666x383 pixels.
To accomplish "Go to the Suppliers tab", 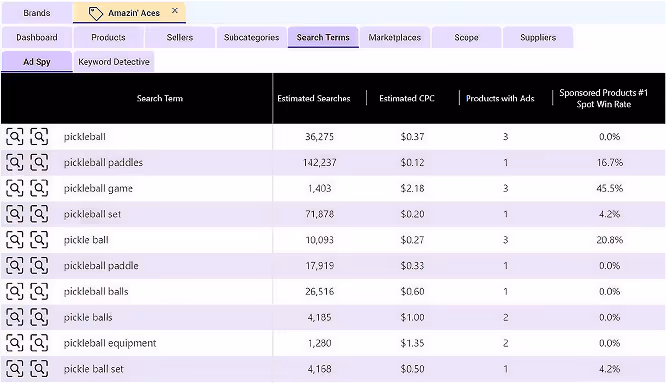I will coord(538,37).
